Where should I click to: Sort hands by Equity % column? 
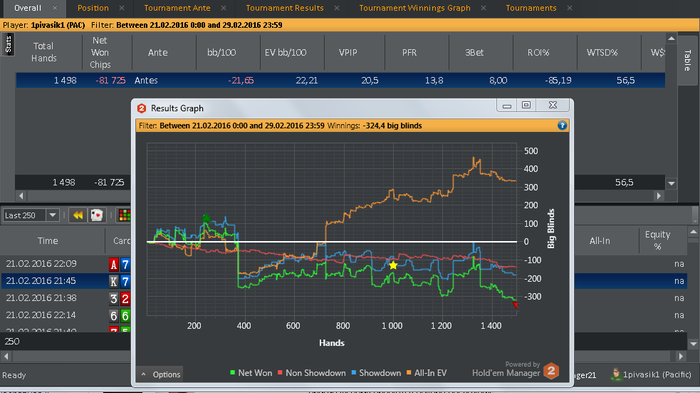[x=657, y=240]
